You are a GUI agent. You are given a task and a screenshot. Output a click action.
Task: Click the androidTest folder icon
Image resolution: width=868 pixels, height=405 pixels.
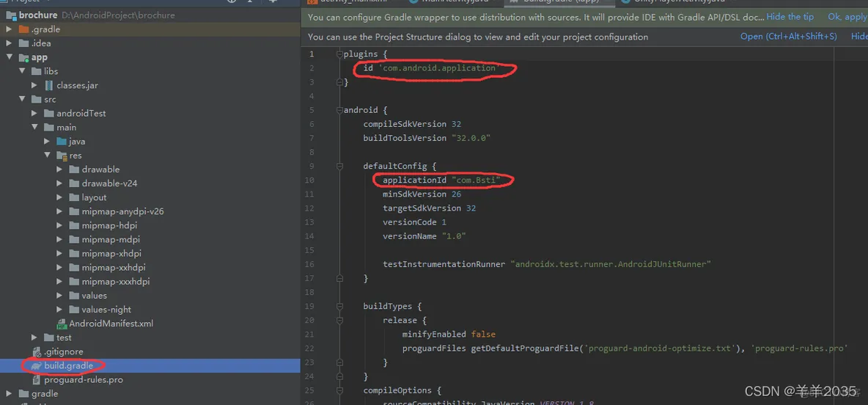pyautogui.click(x=48, y=113)
